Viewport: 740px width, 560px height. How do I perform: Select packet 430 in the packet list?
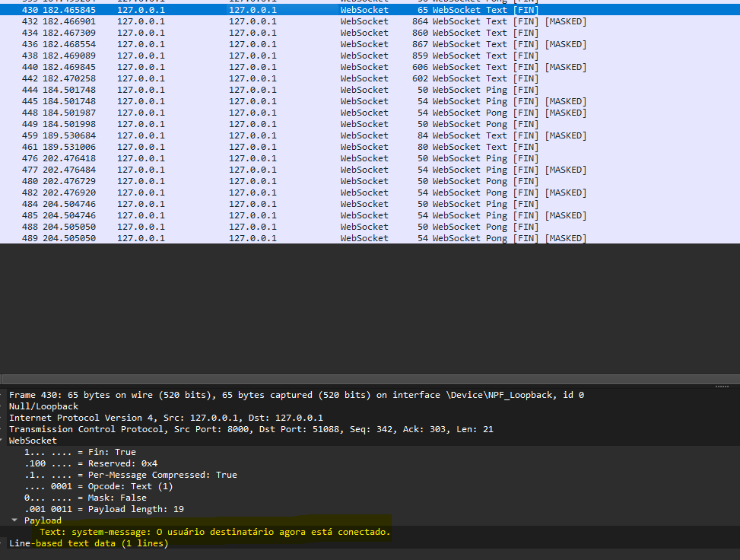[x=304, y=10]
